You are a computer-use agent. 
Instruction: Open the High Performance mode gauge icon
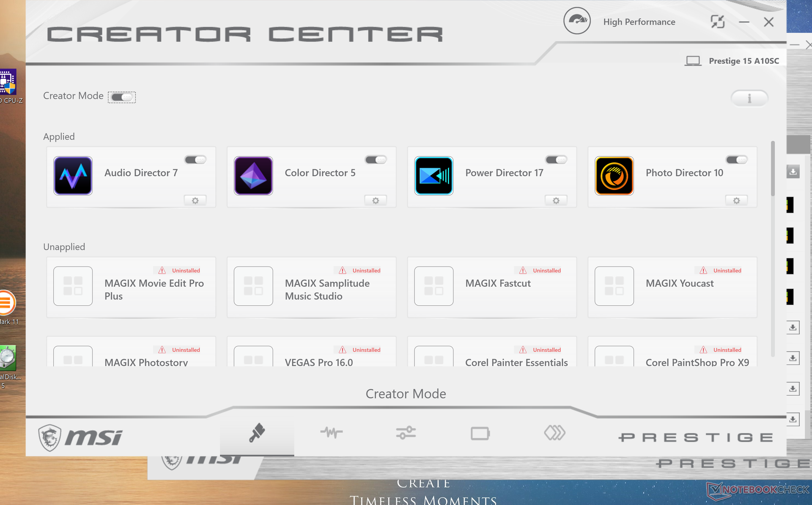point(577,21)
